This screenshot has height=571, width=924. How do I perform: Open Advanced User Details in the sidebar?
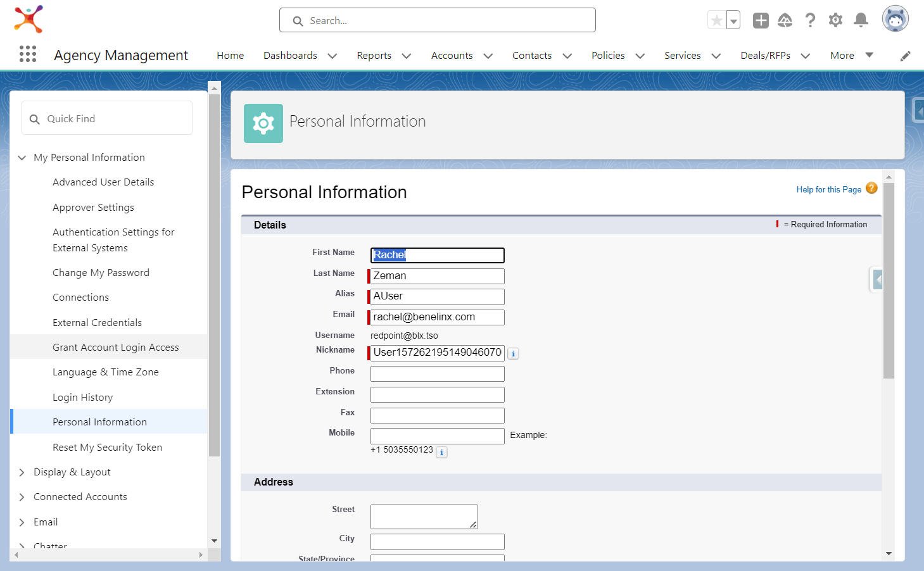coord(103,182)
